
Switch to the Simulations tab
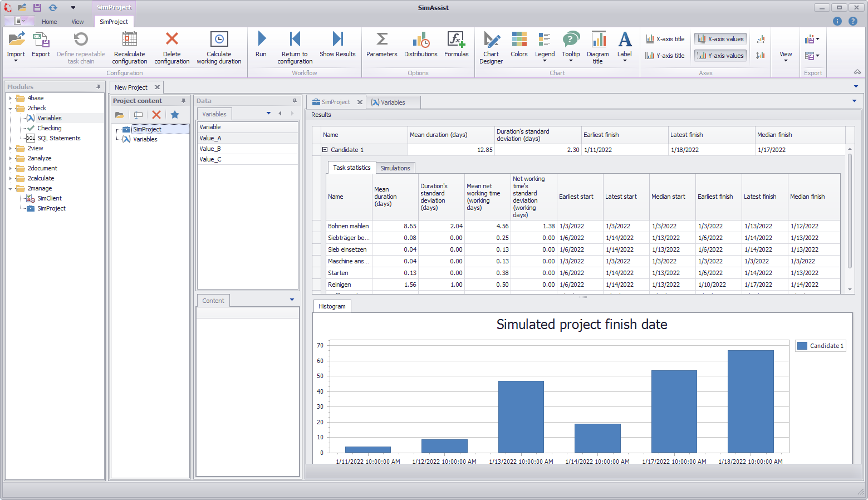pos(395,168)
